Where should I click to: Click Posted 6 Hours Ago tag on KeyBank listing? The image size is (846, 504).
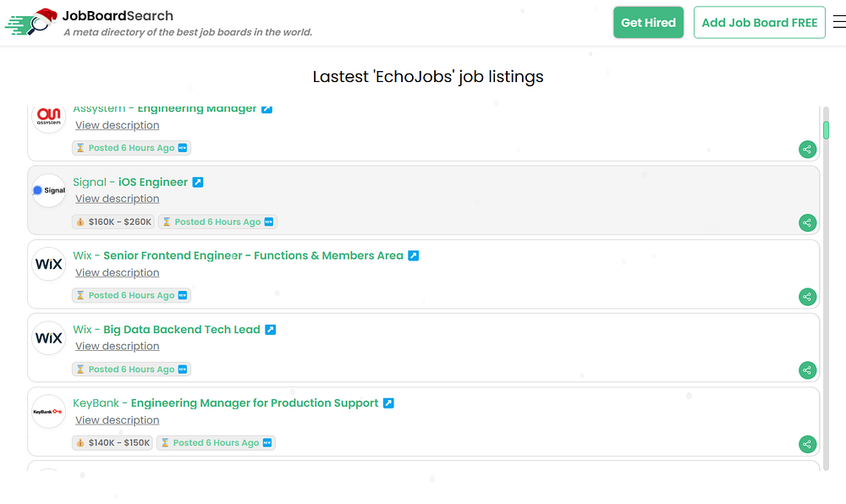216,443
